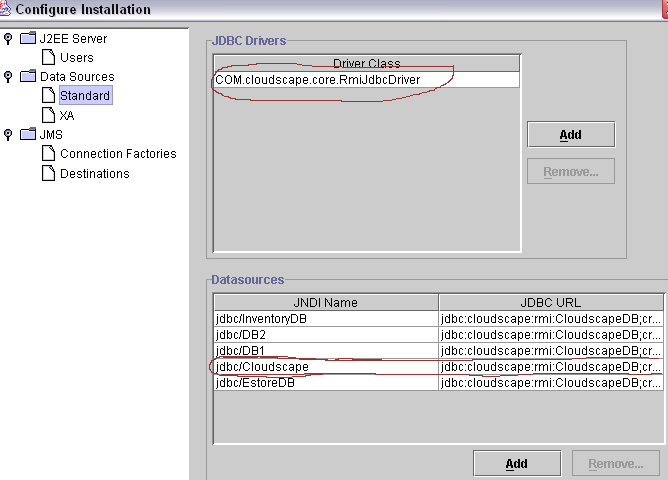
Task: Click the XA document icon
Action: (48, 116)
